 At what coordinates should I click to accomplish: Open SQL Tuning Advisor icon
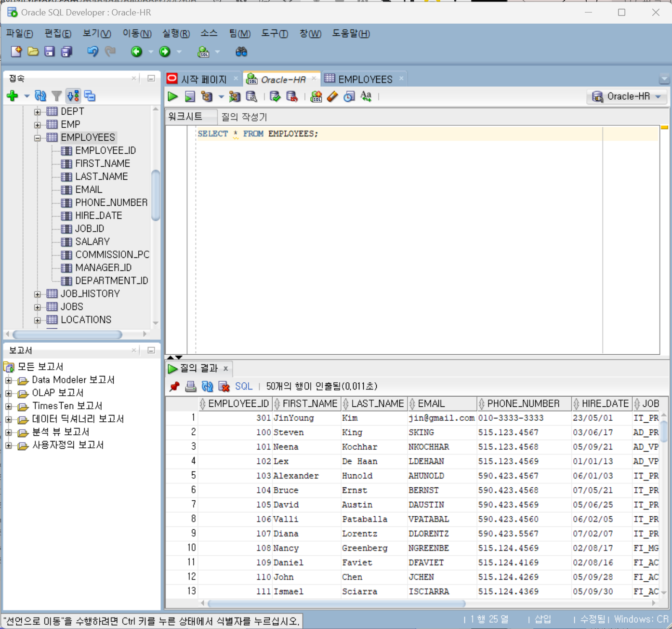pyautogui.click(x=251, y=96)
